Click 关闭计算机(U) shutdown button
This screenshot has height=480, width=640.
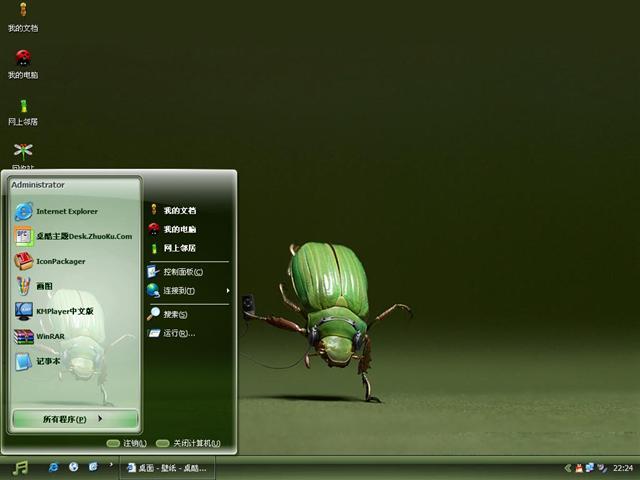[188, 443]
